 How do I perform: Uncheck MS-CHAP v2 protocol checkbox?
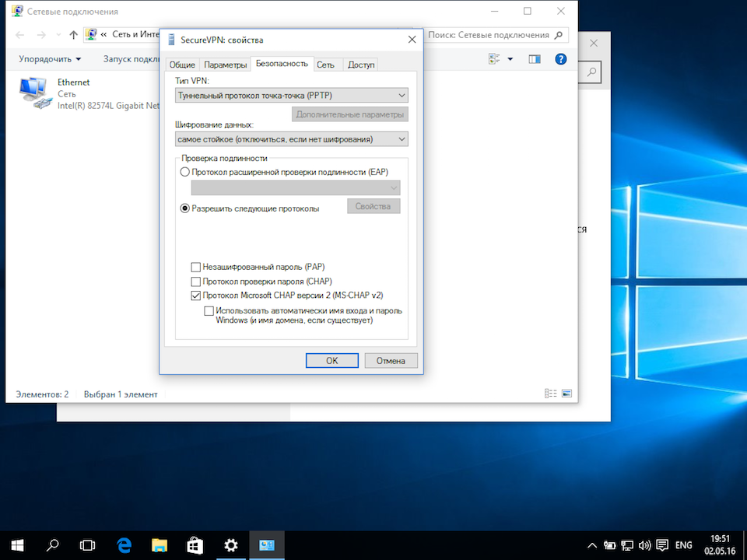click(x=195, y=296)
